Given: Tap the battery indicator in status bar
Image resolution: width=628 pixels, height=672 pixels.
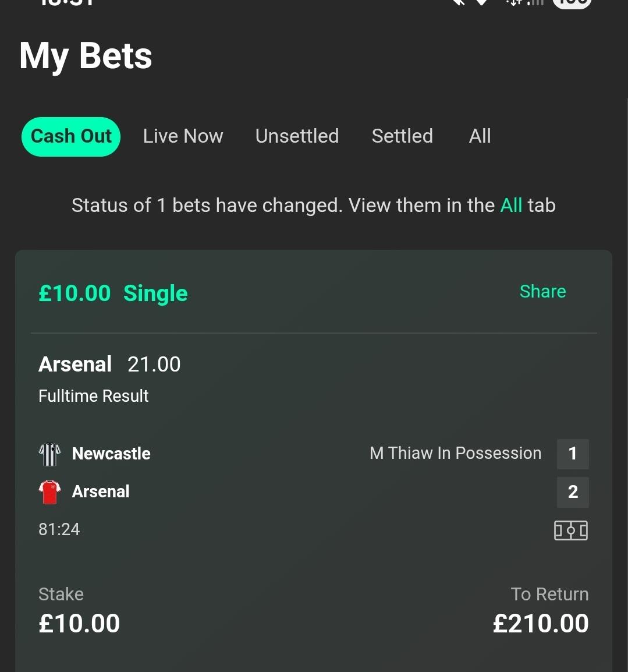Looking at the screenshot, I should pyautogui.click(x=572, y=3).
